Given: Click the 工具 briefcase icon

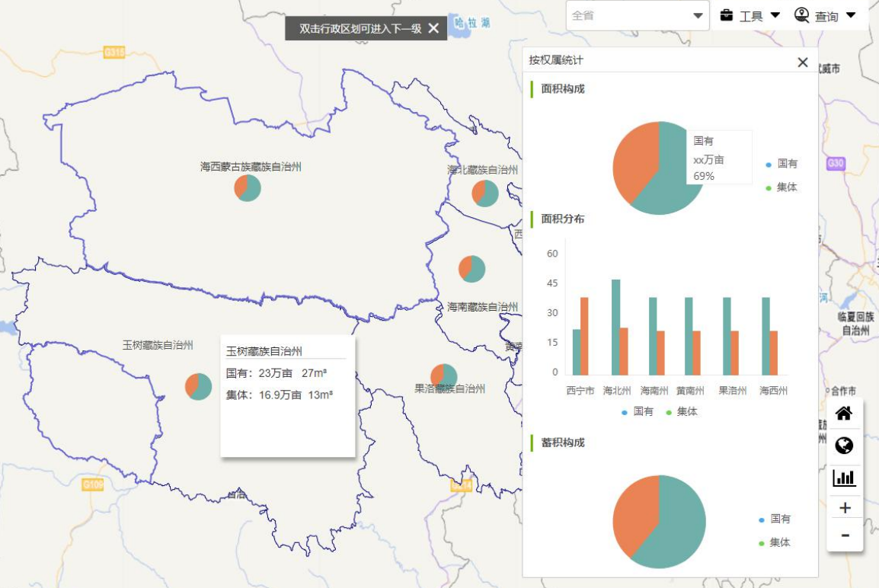Looking at the screenshot, I should [727, 15].
